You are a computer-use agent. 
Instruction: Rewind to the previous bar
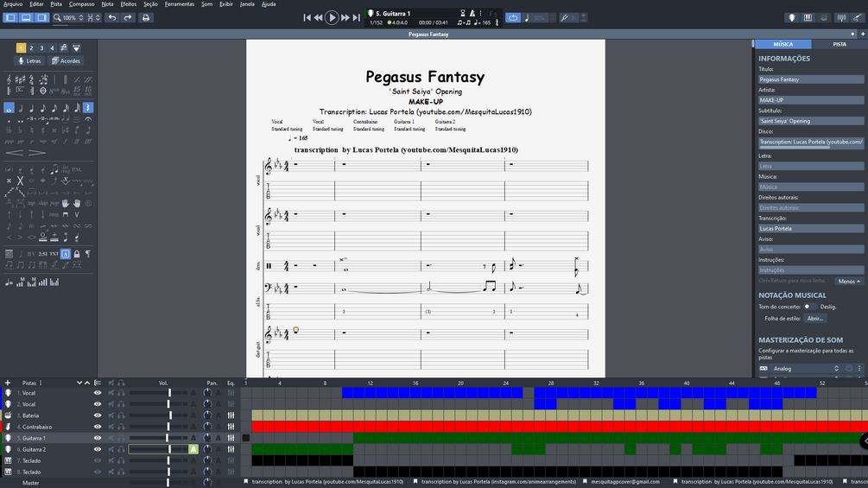pyautogui.click(x=319, y=17)
